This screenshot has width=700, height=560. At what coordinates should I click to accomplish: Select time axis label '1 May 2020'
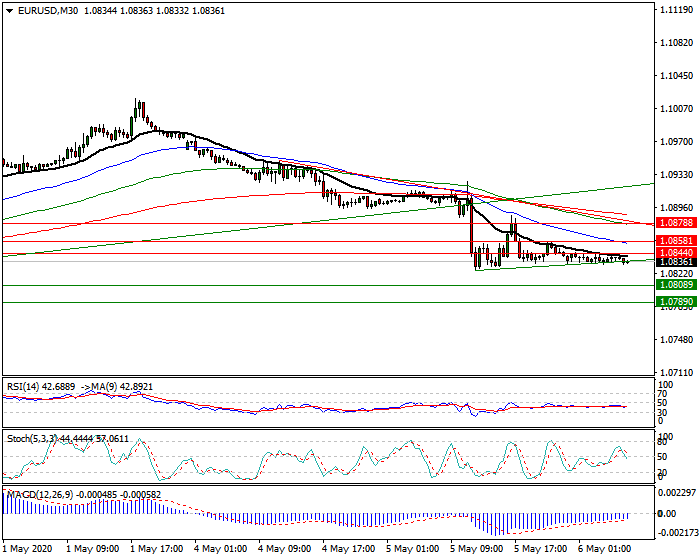click(x=28, y=548)
